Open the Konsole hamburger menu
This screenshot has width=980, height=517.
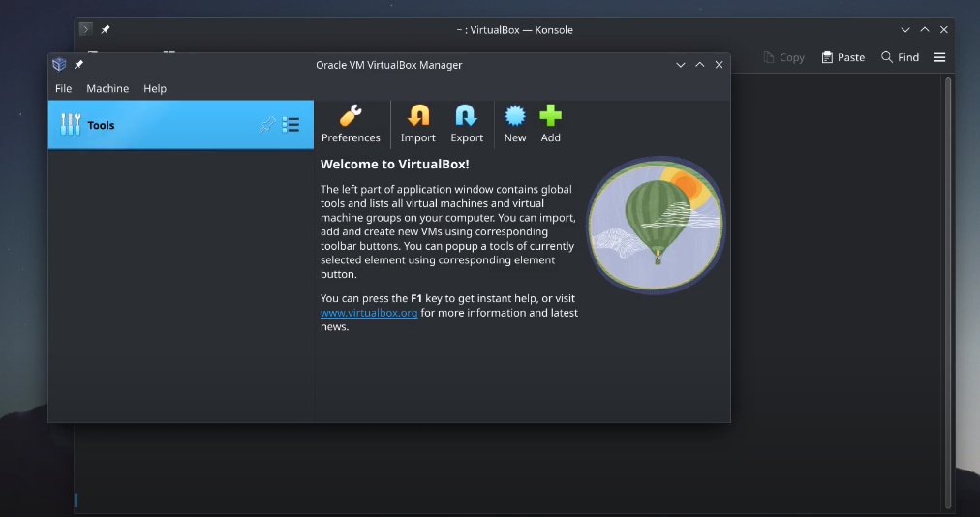click(939, 57)
